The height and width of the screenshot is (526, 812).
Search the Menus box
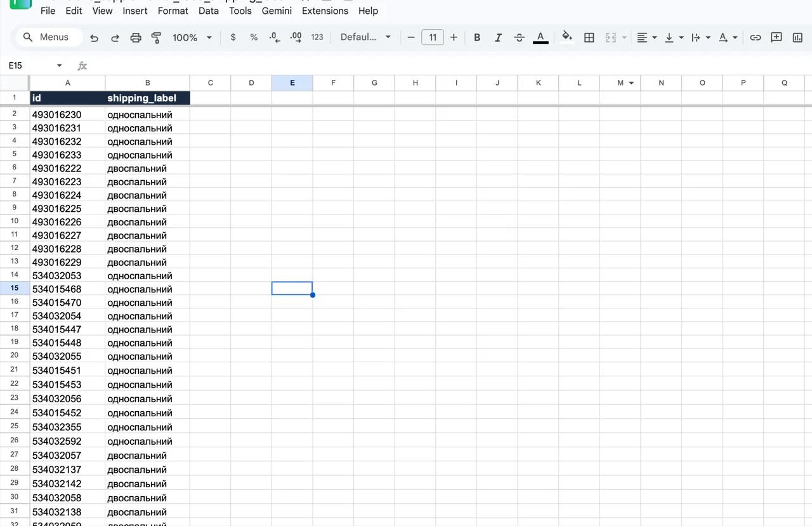click(49, 37)
